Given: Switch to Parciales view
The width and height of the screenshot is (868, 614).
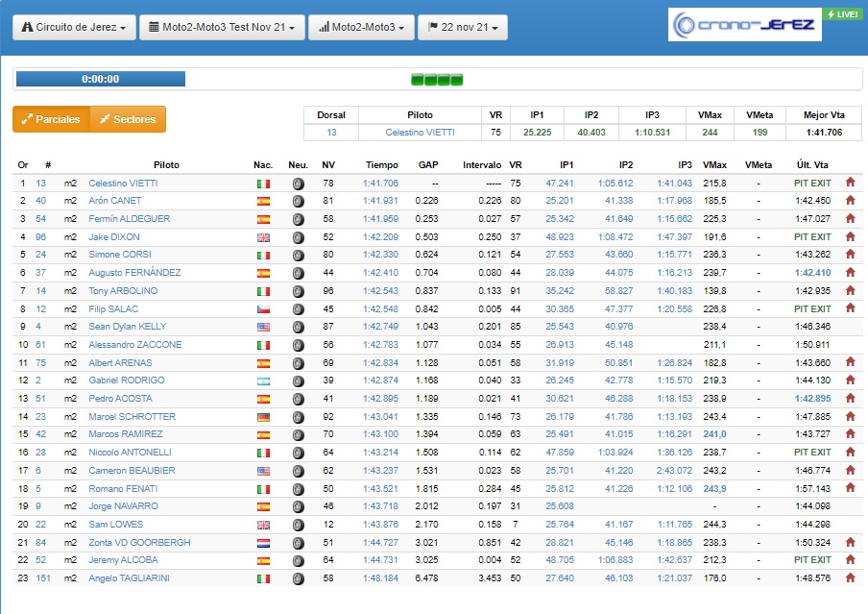Looking at the screenshot, I should pyautogui.click(x=51, y=119).
